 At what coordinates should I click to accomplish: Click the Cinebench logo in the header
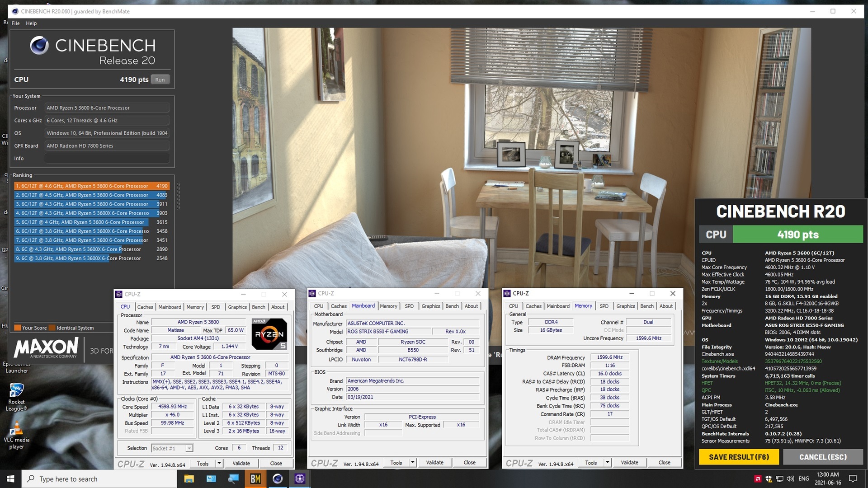pos(39,46)
